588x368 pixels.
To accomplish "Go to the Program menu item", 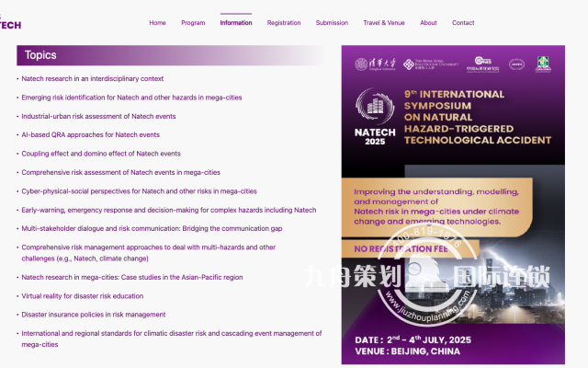I will pos(193,23).
